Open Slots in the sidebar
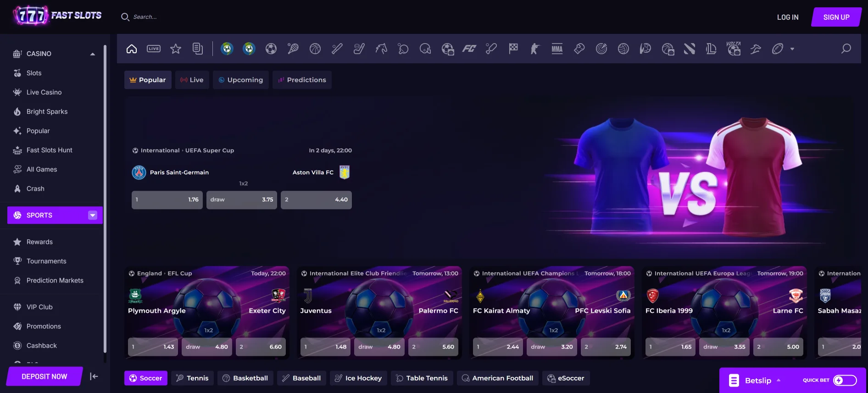The height and width of the screenshot is (393, 868). tap(34, 73)
